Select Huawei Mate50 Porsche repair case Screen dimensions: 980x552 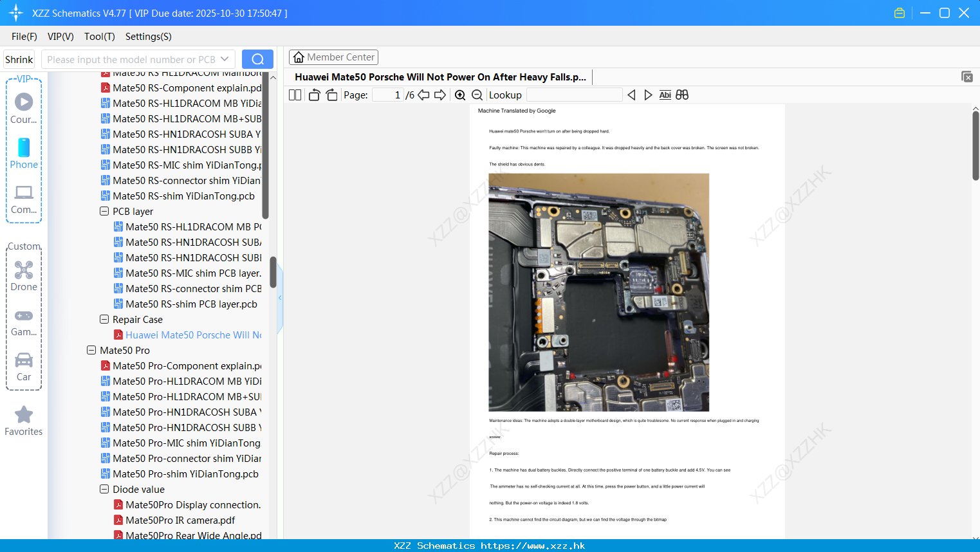coord(188,335)
